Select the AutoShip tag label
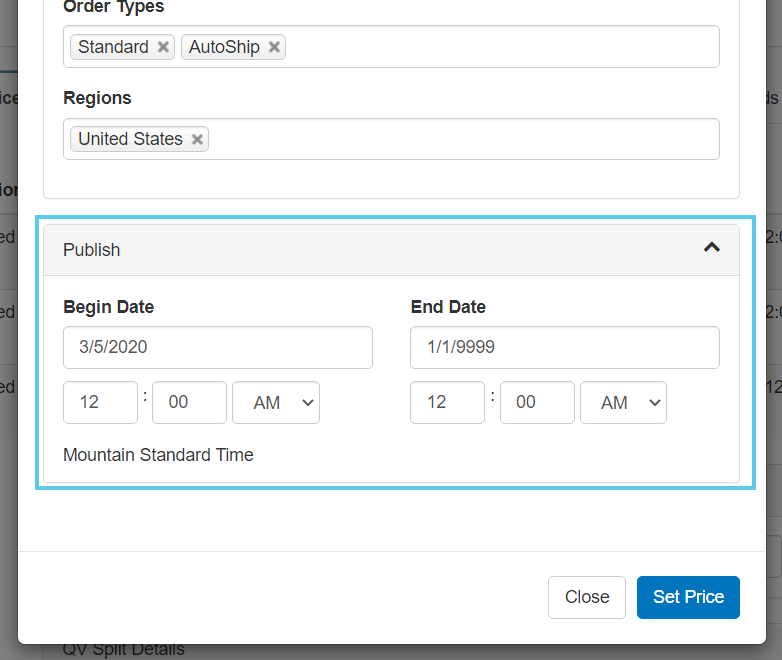 [224, 47]
